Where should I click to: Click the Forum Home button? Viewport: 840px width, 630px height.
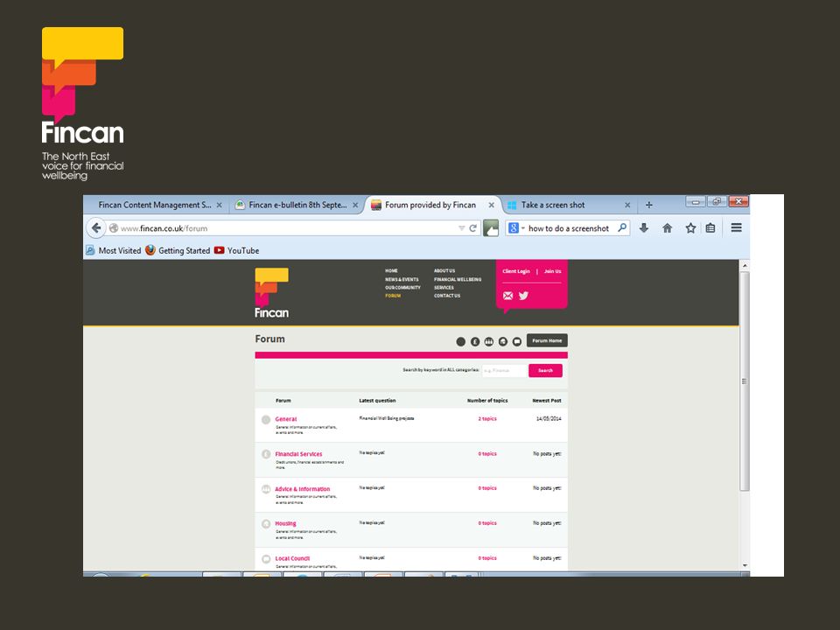click(x=547, y=340)
